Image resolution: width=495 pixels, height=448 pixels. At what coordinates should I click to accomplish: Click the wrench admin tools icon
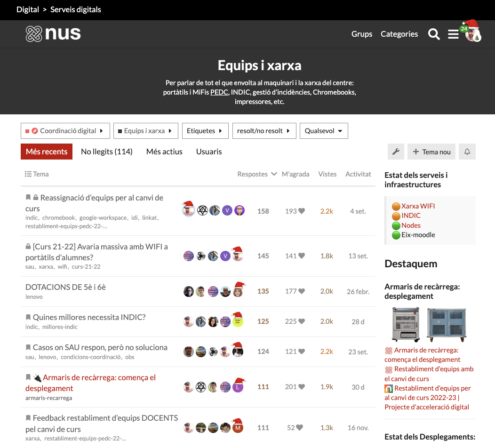click(396, 152)
